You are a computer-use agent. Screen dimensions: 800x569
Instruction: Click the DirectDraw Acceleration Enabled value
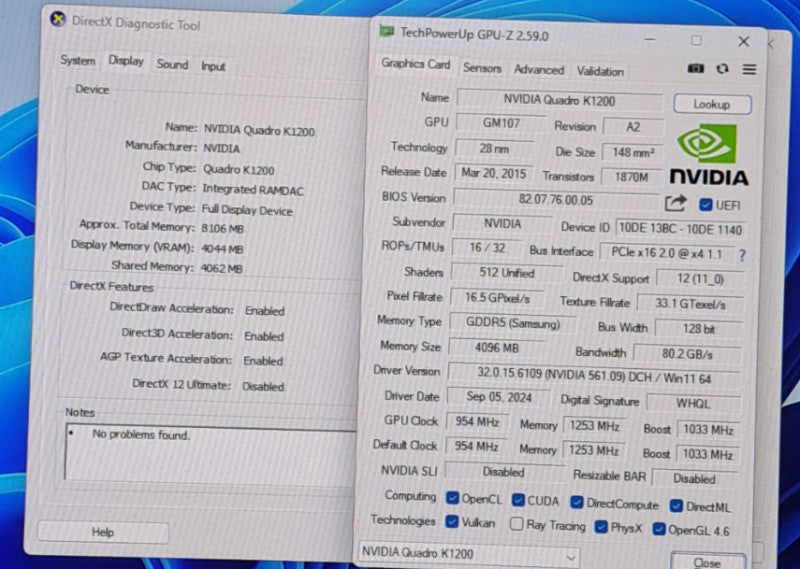tap(264, 311)
